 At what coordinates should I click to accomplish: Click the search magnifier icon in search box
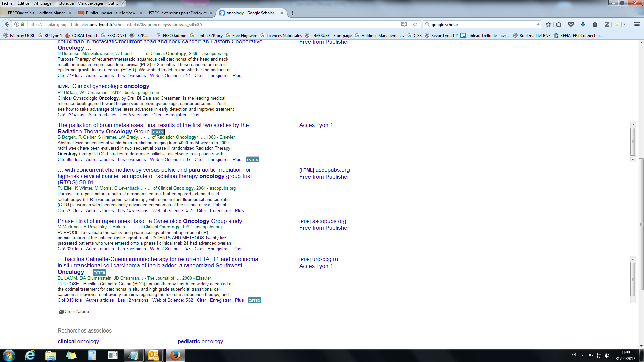pos(427,24)
